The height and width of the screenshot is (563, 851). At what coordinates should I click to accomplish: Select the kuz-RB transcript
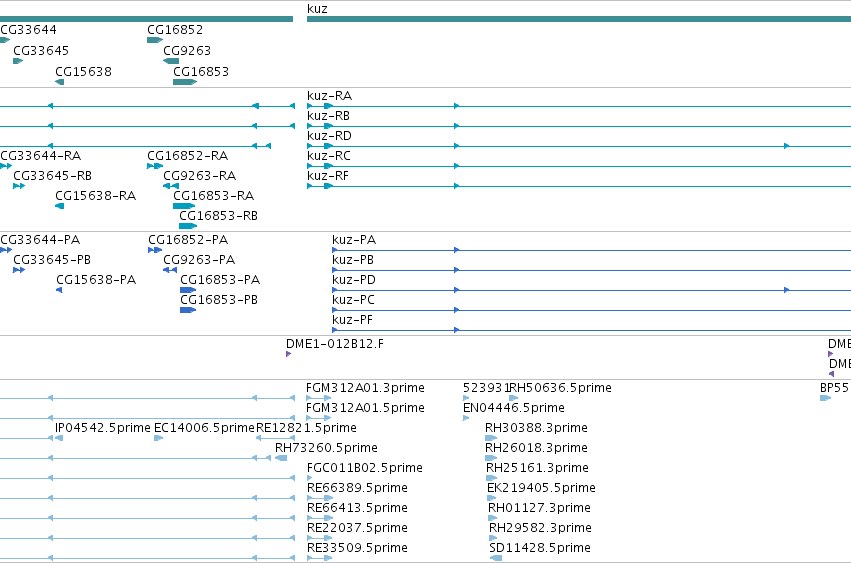(x=579, y=126)
